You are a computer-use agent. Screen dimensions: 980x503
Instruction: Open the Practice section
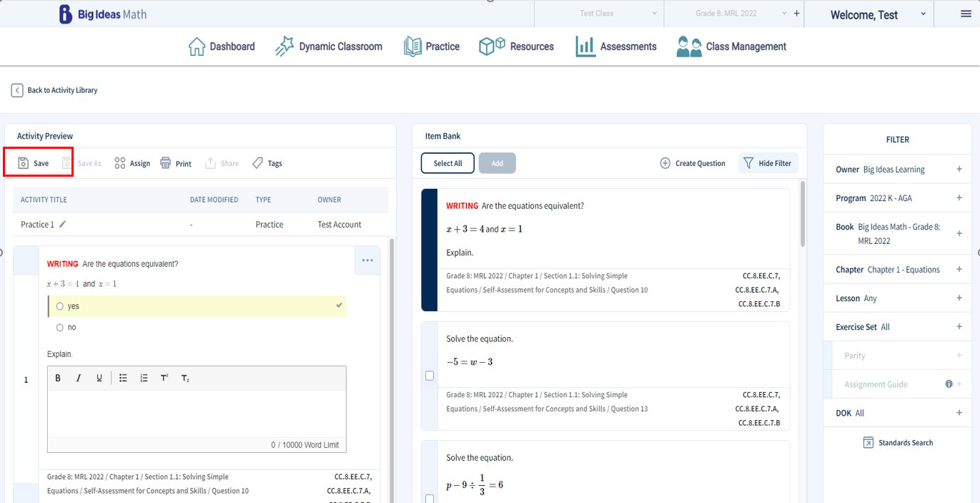tap(432, 47)
